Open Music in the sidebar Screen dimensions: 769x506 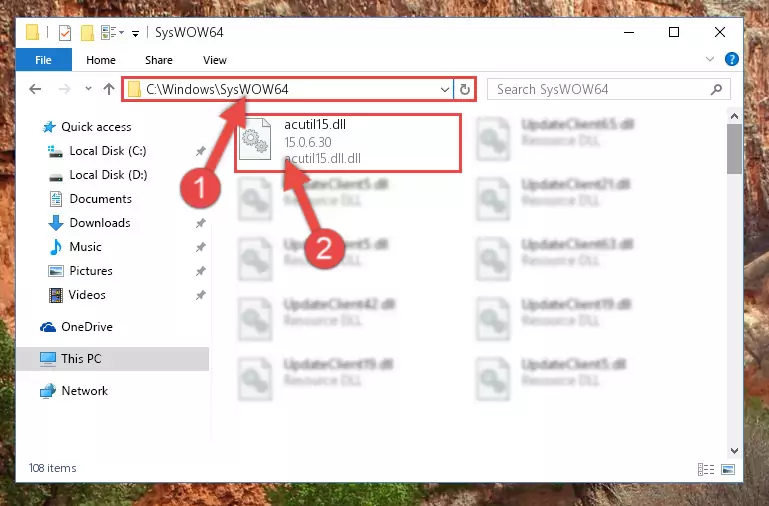(85, 247)
